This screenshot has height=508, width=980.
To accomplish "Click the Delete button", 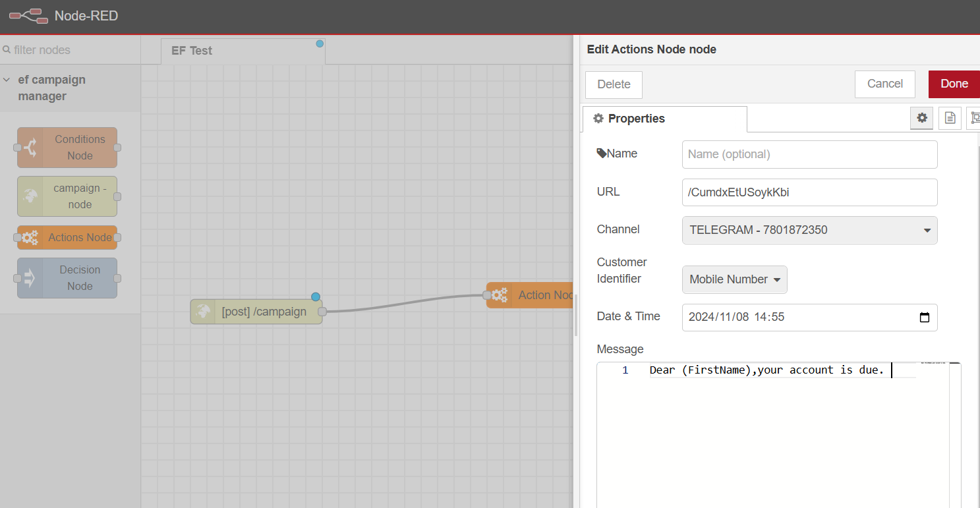I will 614,84.
